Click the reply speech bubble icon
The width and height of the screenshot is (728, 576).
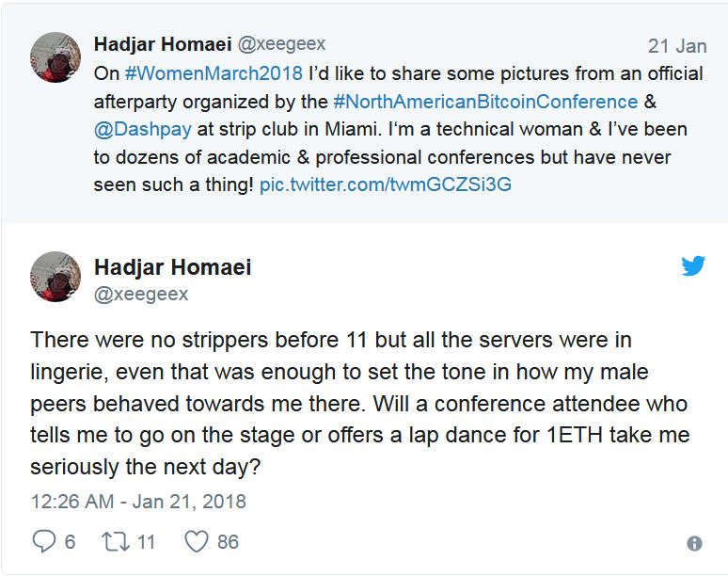(44, 541)
